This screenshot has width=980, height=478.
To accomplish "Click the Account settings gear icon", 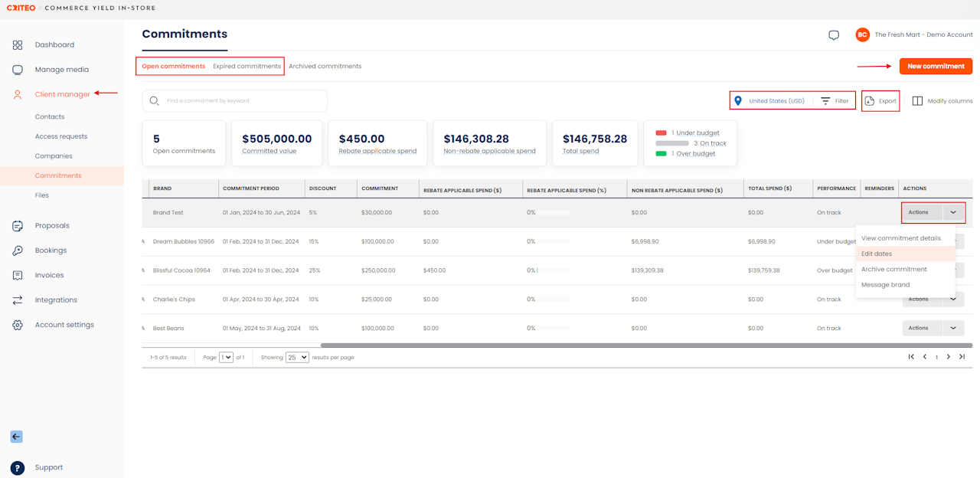I will point(18,325).
